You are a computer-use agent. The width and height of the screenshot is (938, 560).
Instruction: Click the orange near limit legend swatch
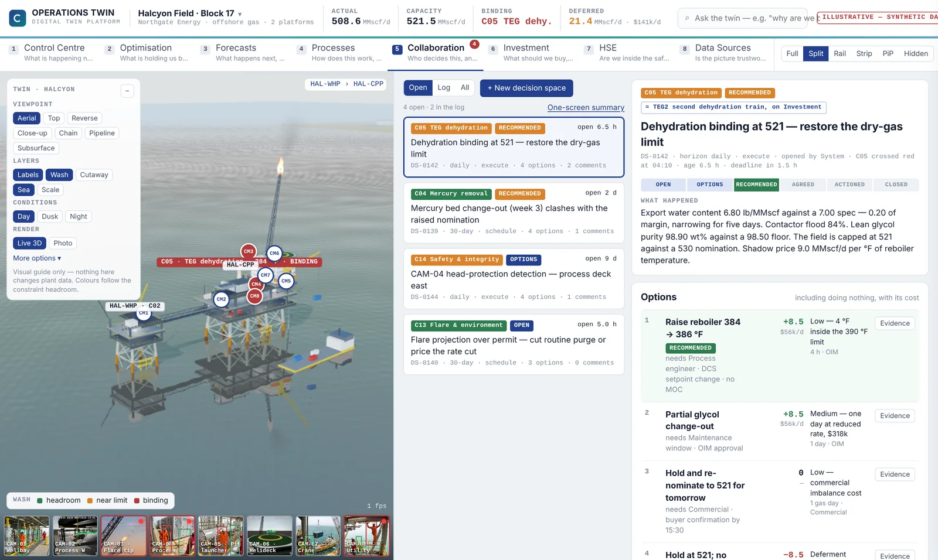point(90,501)
